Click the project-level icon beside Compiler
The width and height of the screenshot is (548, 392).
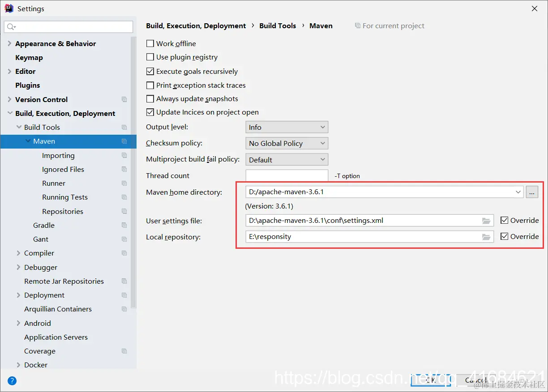[124, 253]
